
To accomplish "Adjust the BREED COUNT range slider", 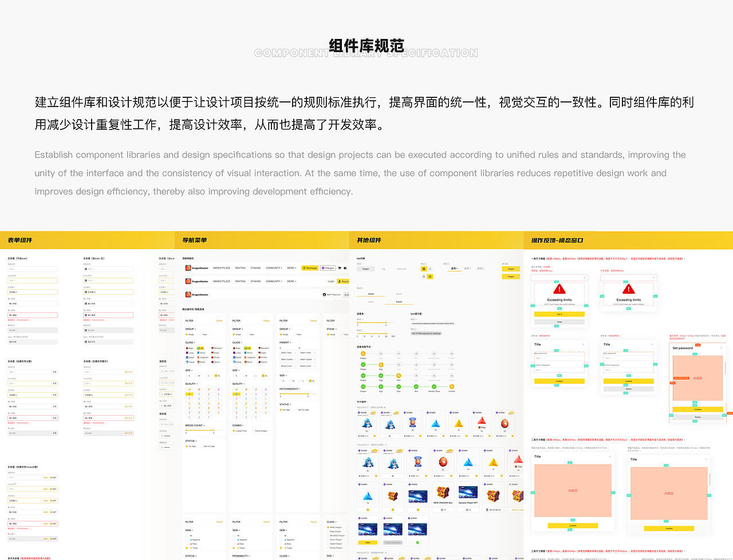I will [204, 431].
